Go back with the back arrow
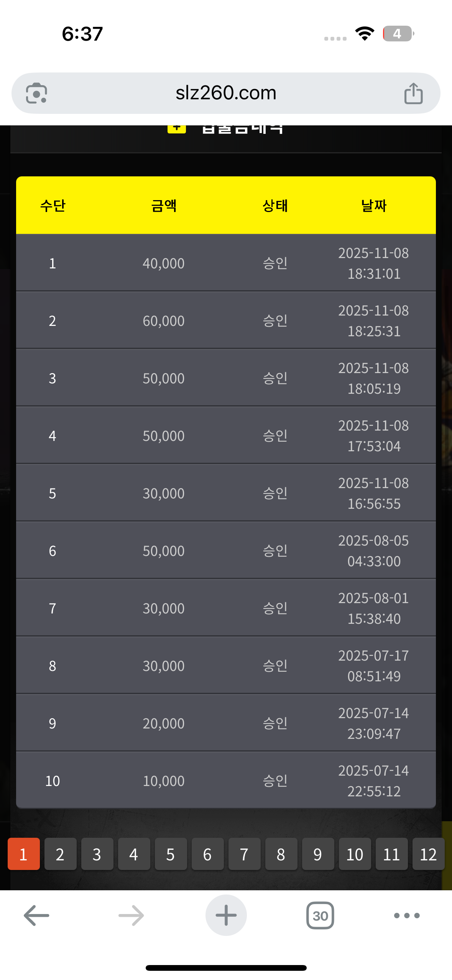452x980 pixels. point(36,916)
